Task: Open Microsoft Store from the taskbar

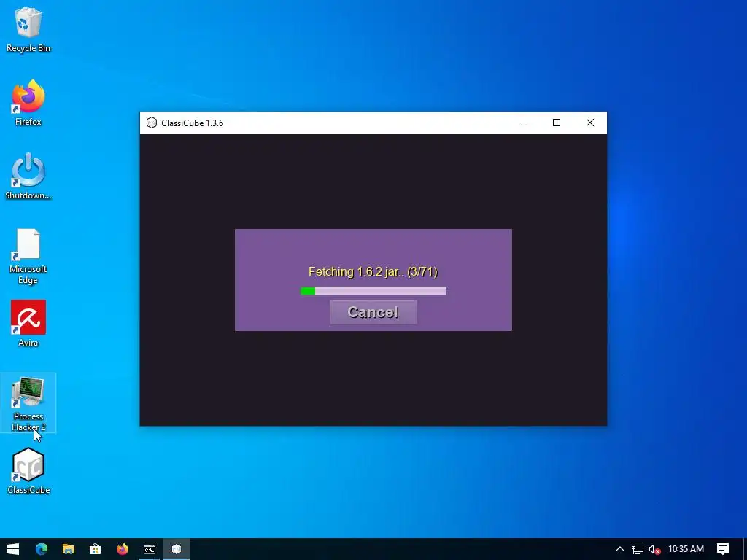Action: point(96,549)
